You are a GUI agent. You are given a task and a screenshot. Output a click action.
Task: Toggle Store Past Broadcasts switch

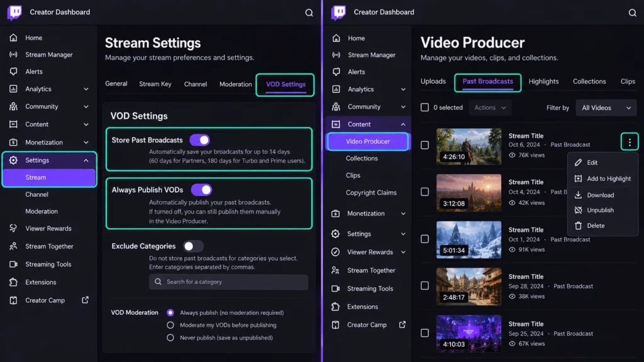point(199,140)
